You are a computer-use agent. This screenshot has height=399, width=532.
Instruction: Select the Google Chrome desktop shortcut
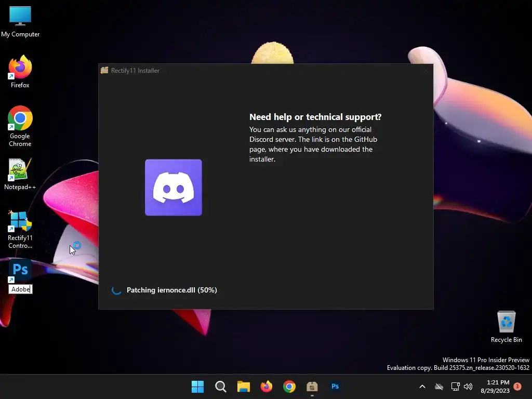point(20,126)
